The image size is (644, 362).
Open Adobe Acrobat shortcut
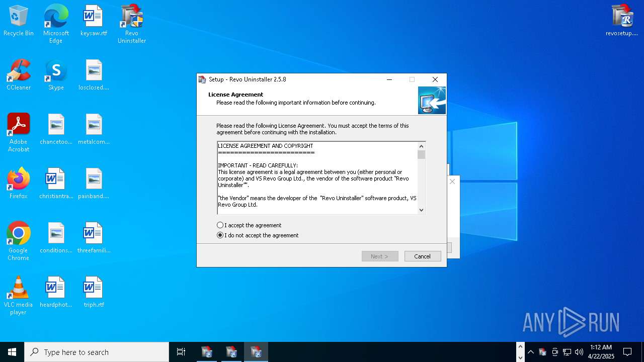coord(19,133)
